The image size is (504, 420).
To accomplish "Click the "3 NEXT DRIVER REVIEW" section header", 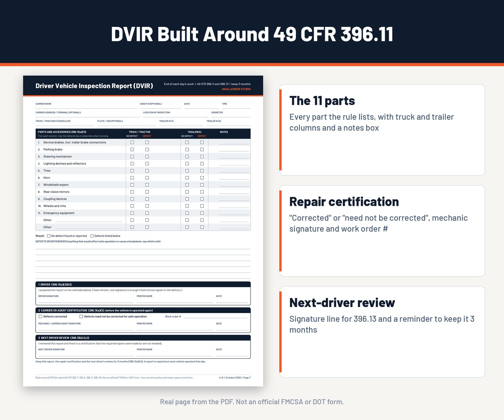I will coord(143,338).
